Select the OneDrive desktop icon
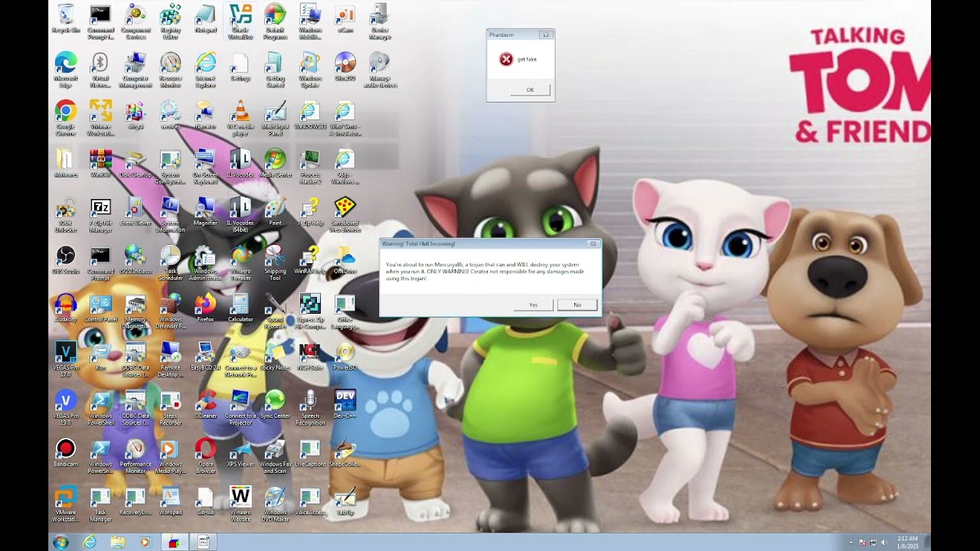 tap(345, 259)
